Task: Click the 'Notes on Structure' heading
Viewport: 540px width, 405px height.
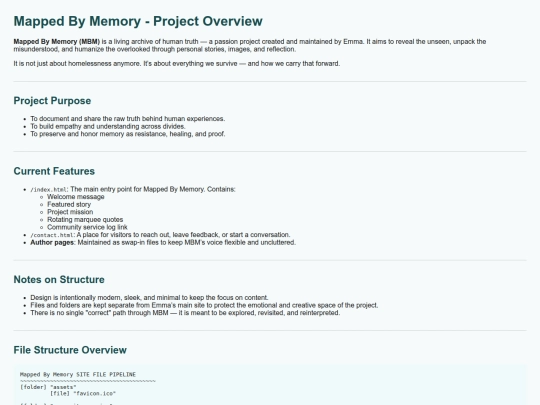Action: pyautogui.click(x=59, y=280)
